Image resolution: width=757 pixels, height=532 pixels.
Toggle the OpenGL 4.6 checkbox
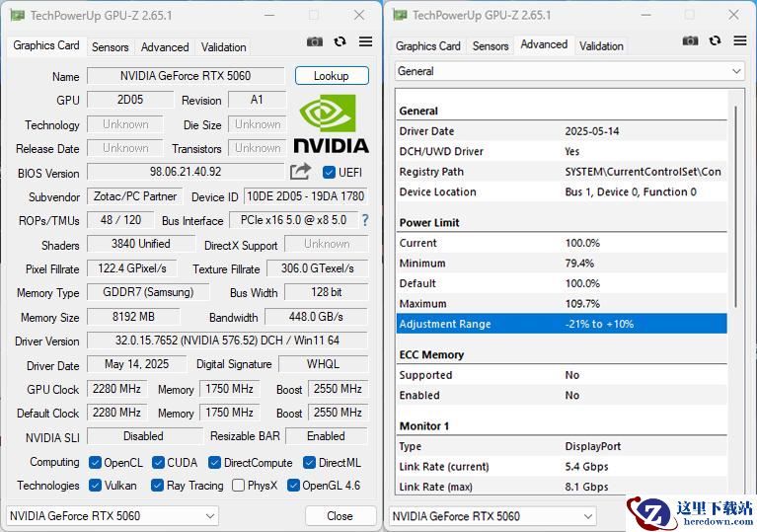tap(293, 486)
